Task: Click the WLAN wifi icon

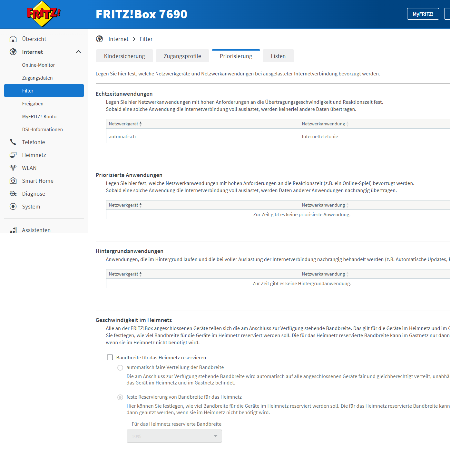Action: 13,168
